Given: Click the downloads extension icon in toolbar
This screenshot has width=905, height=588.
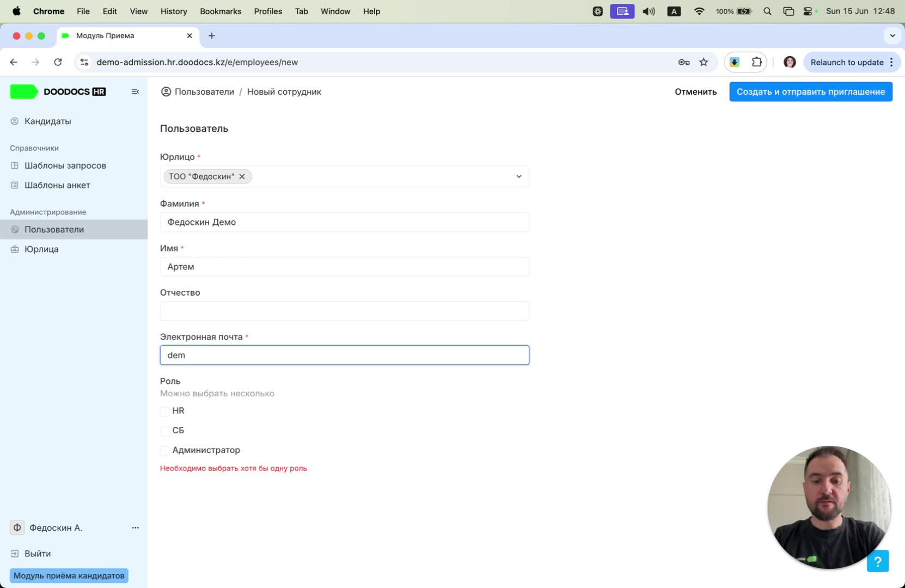Looking at the screenshot, I should pyautogui.click(x=735, y=62).
